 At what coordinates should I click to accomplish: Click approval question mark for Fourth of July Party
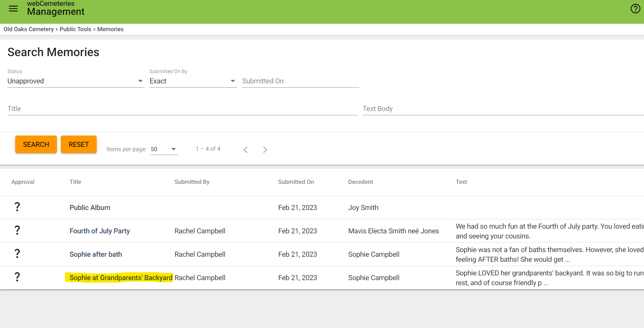click(17, 230)
